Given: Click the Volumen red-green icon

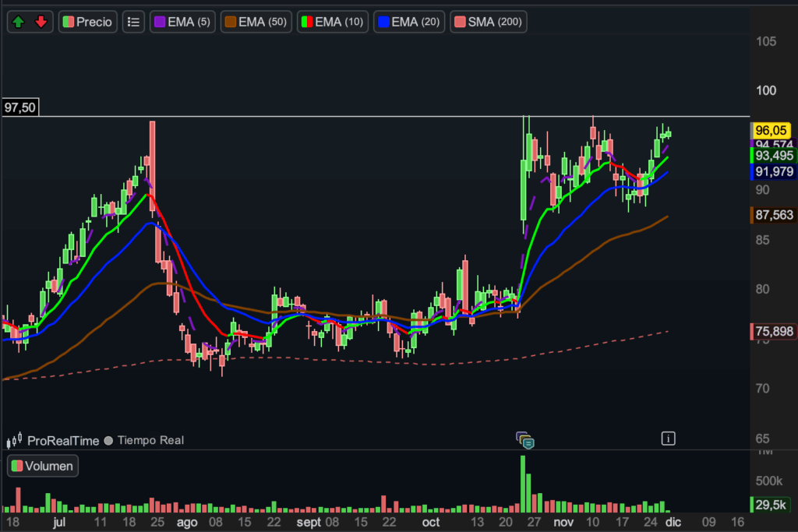Looking at the screenshot, I should [x=16, y=467].
